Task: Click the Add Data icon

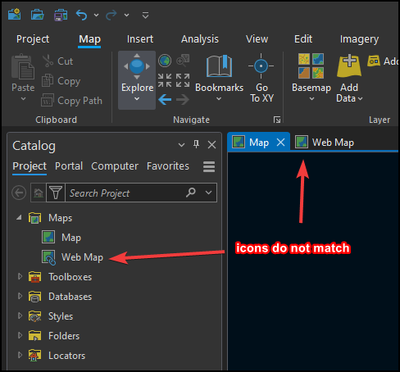Action: [349, 65]
